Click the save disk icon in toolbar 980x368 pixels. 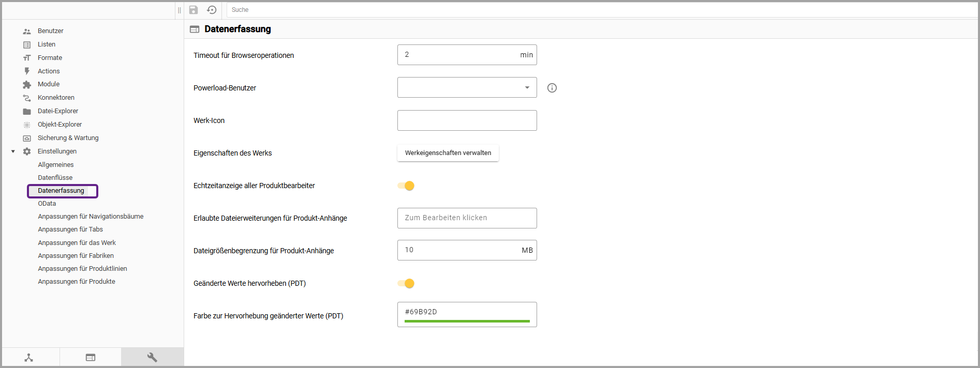(194, 10)
